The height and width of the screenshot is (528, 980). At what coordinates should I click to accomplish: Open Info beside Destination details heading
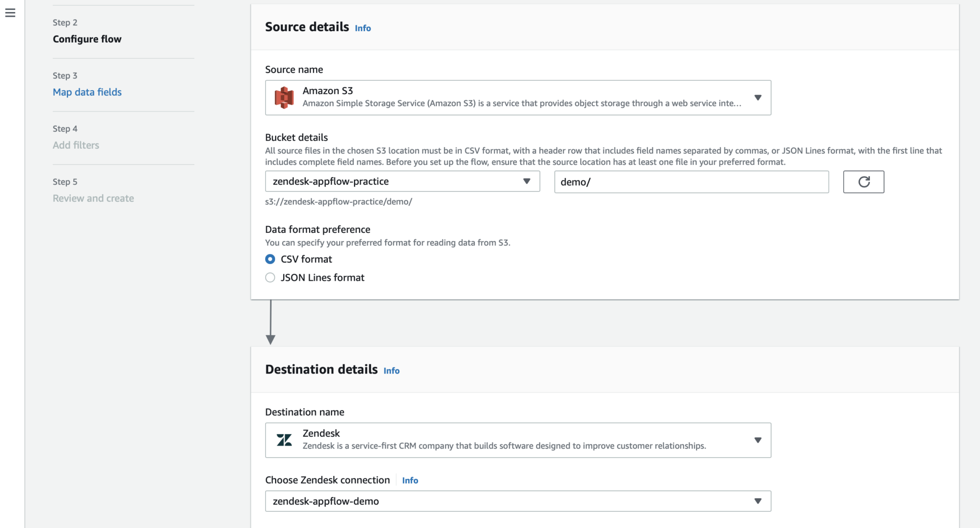391,370
